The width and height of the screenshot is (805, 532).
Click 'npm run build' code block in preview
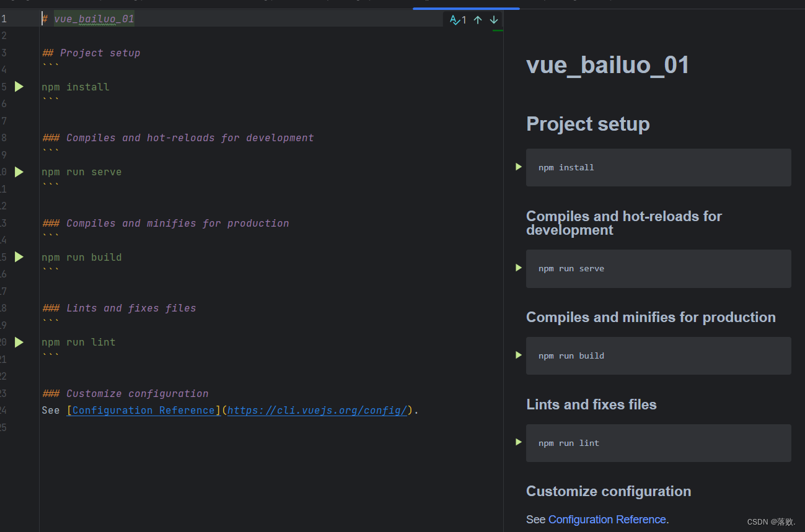click(659, 355)
